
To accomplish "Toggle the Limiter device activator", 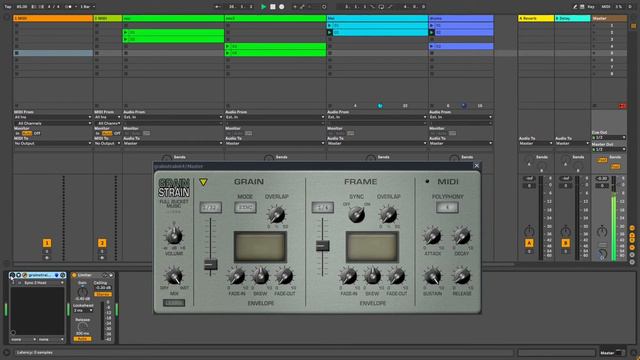I will coord(74,276).
